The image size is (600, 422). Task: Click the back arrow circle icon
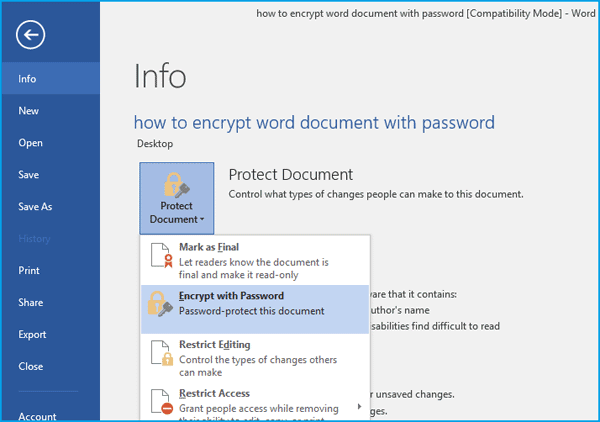tap(31, 35)
